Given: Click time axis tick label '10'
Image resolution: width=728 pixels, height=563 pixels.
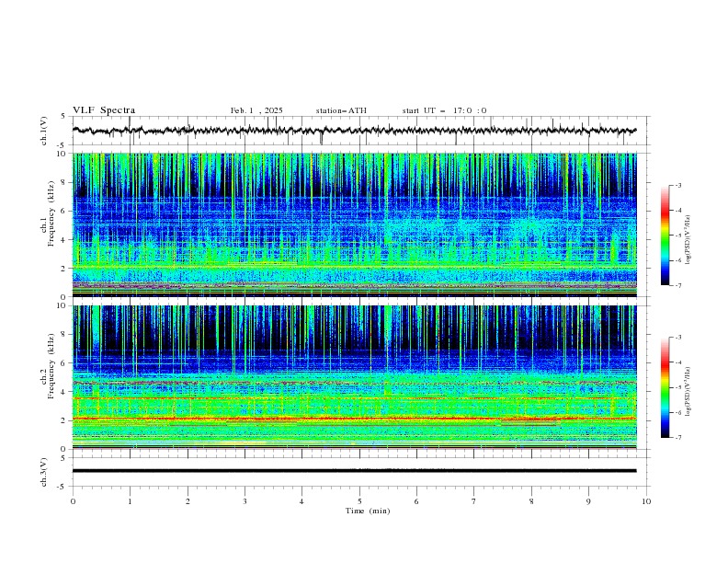Looking at the screenshot, I should [646, 501].
